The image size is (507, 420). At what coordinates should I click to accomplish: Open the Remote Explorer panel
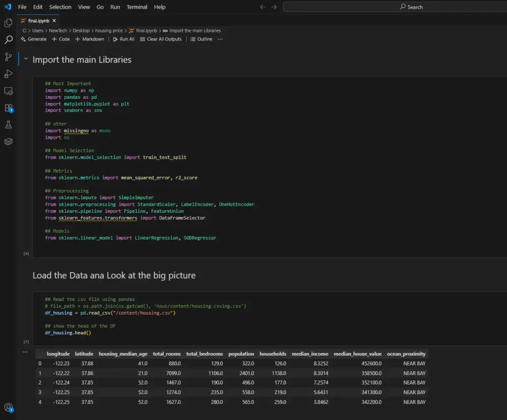[x=8, y=91]
